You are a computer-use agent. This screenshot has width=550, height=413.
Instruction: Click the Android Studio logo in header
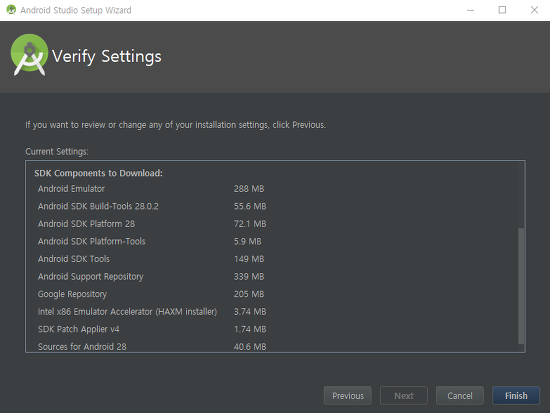pyautogui.click(x=29, y=54)
